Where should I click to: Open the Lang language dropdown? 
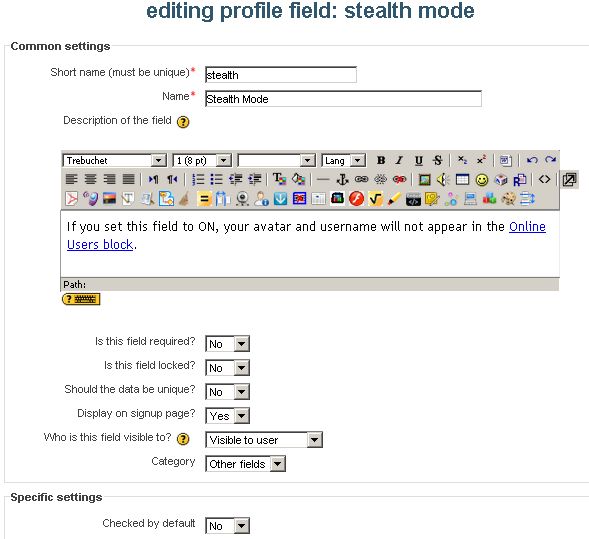343,160
